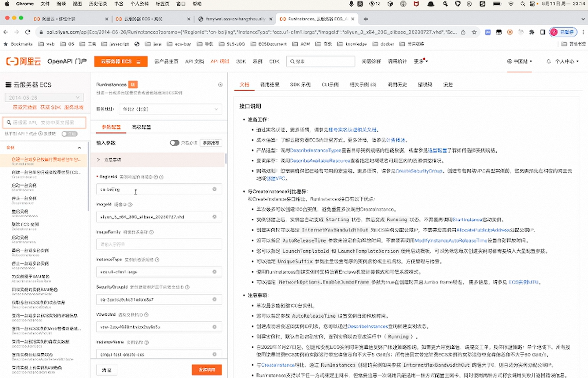Clear the VSwitchId field value
The width and height of the screenshot is (588, 378).
[214, 327]
